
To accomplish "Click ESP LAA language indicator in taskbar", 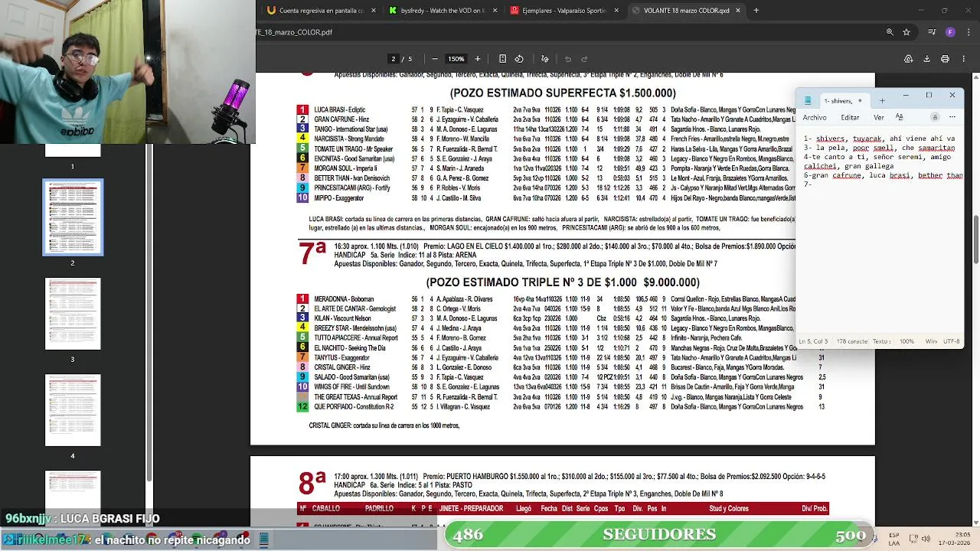I will (894, 539).
